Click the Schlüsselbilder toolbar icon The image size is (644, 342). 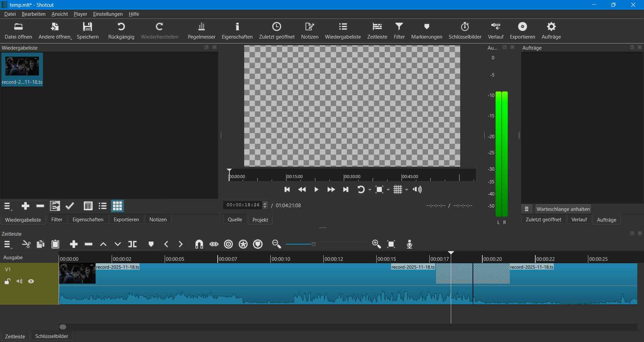point(465,31)
